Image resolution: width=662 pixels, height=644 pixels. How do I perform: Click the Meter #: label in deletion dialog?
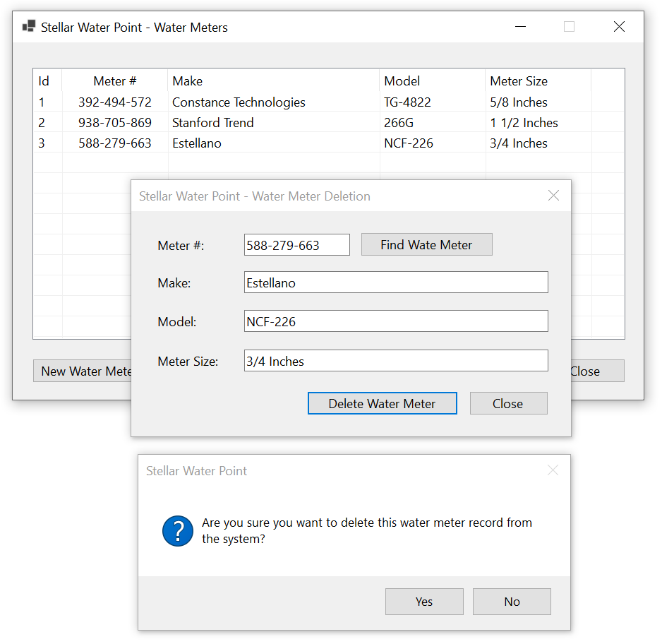pos(181,245)
